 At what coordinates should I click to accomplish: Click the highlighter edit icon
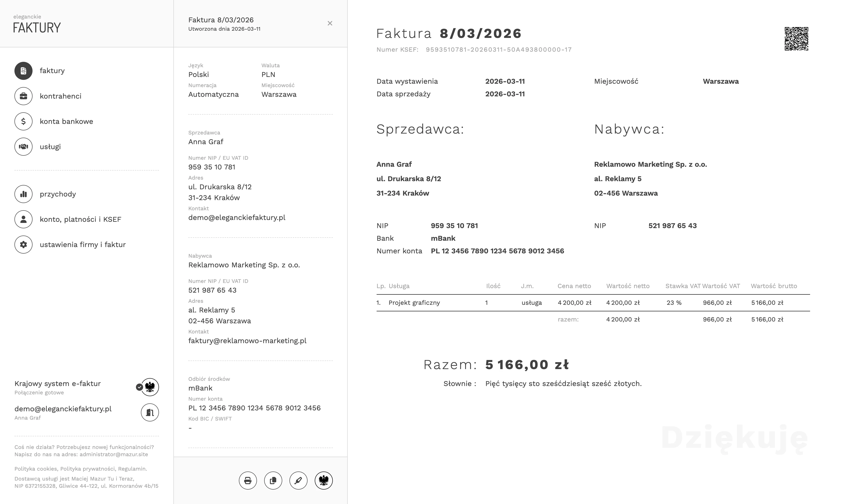(298, 480)
